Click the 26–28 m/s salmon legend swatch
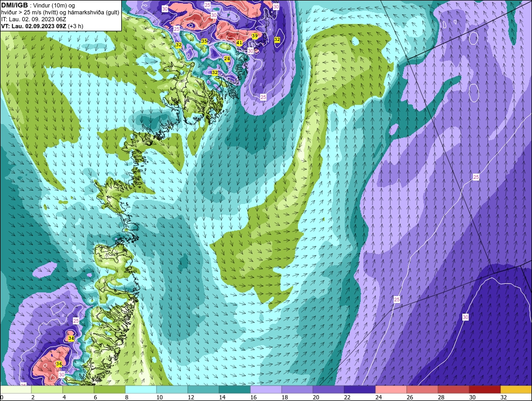This screenshot has height=401, width=532. [422, 389]
